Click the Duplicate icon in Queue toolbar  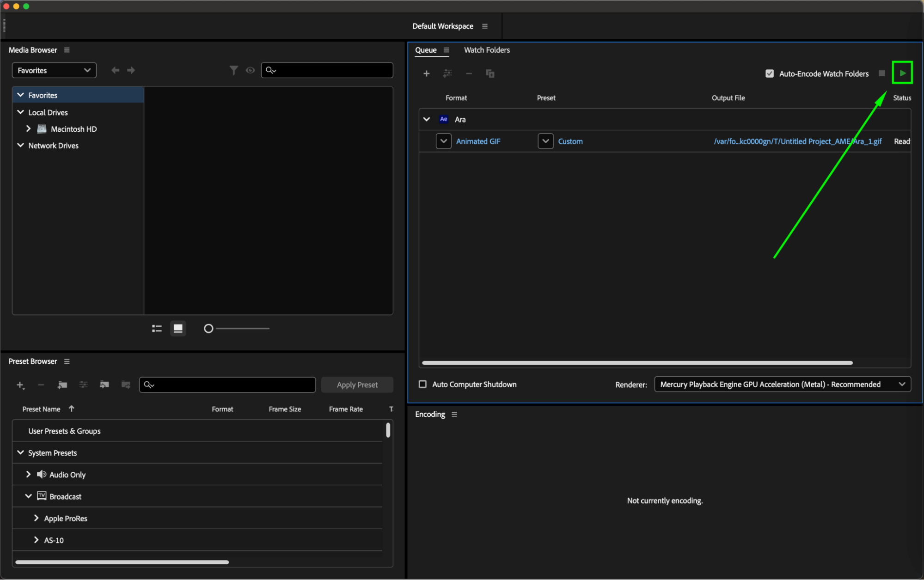click(x=490, y=73)
